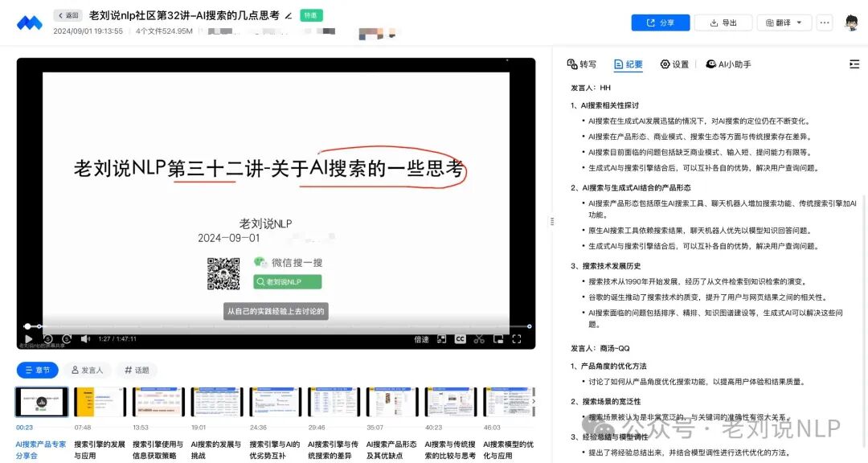Image resolution: width=868 pixels, height=463 pixels.
Task: Open the 倍速 playback speed menu
Action: pyautogui.click(x=421, y=339)
